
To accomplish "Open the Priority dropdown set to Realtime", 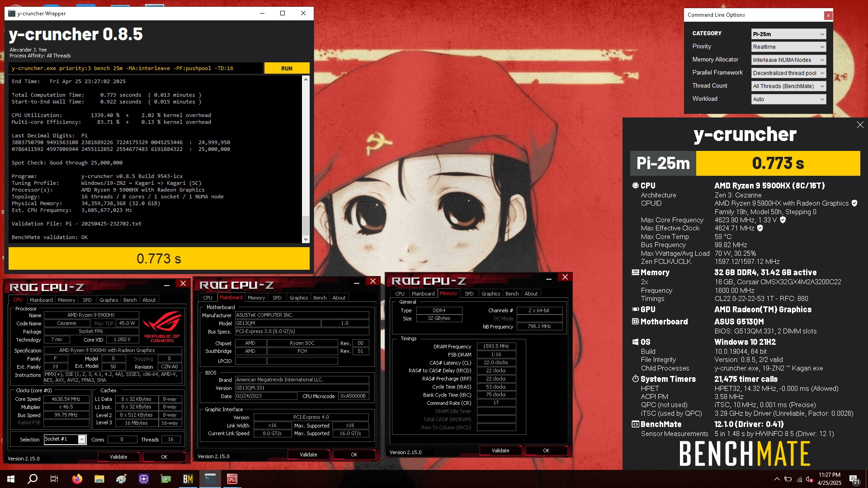I will coord(788,47).
